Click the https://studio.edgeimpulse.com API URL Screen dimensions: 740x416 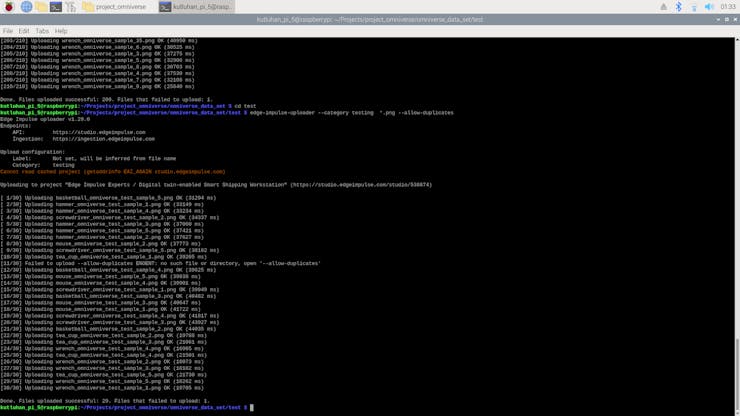pos(99,133)
